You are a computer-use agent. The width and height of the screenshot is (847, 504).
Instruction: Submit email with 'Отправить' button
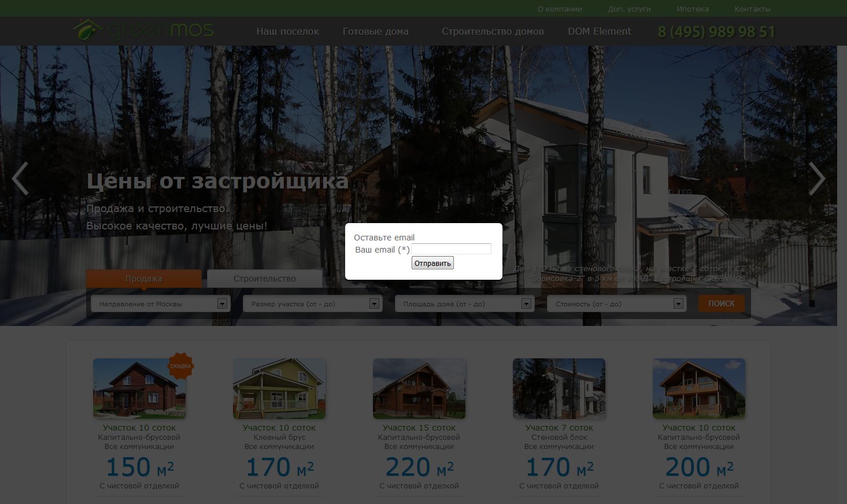[x=432, y=263]
